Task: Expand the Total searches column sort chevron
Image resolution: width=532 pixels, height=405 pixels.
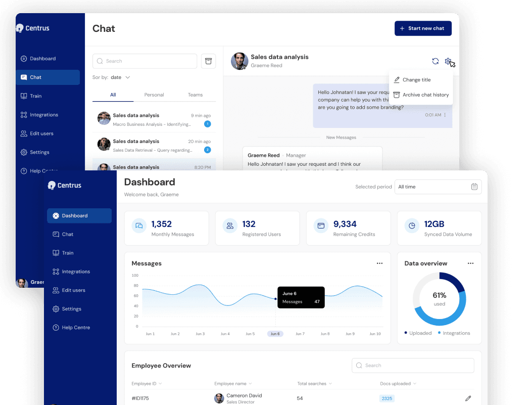Action: (330, 384)
